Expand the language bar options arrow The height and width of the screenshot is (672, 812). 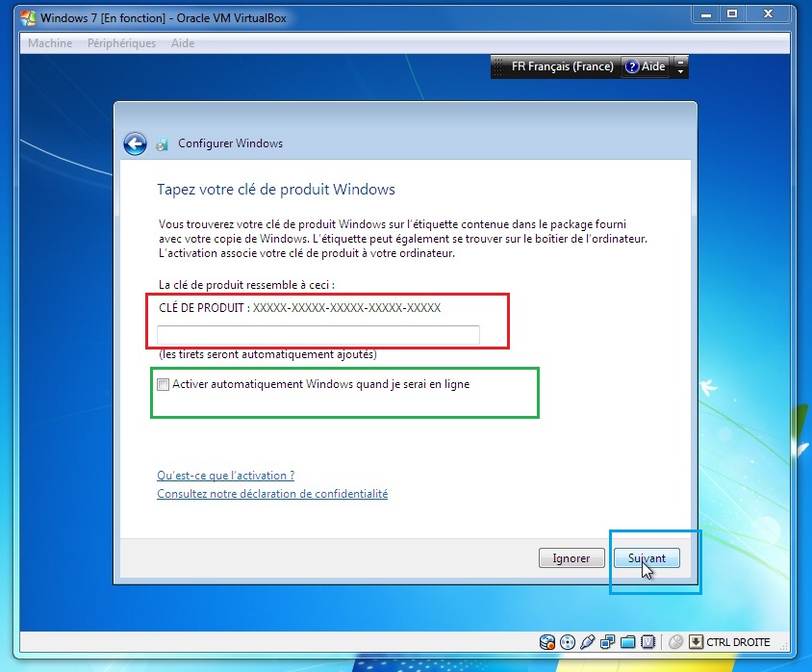pos(681,71)
